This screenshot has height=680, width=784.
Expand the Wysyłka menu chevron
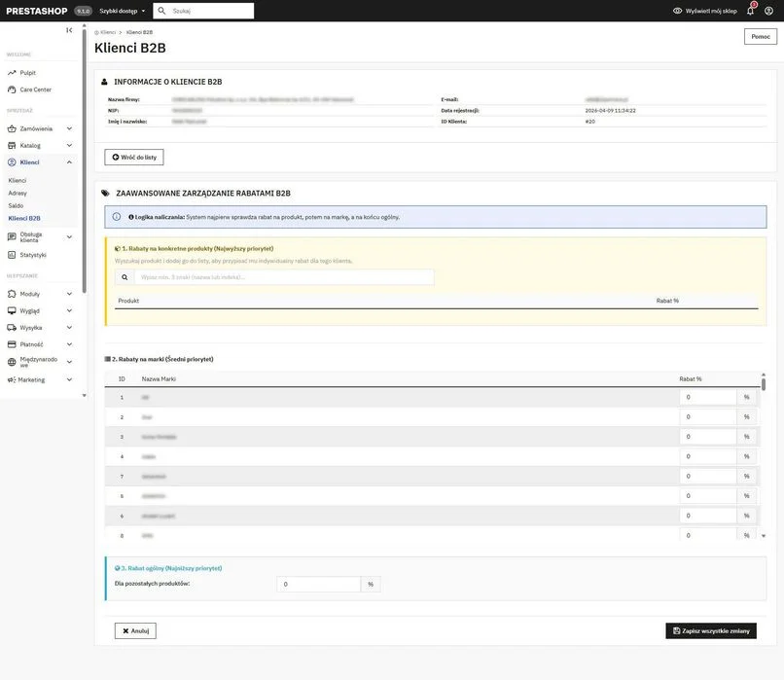coord(69,328)
